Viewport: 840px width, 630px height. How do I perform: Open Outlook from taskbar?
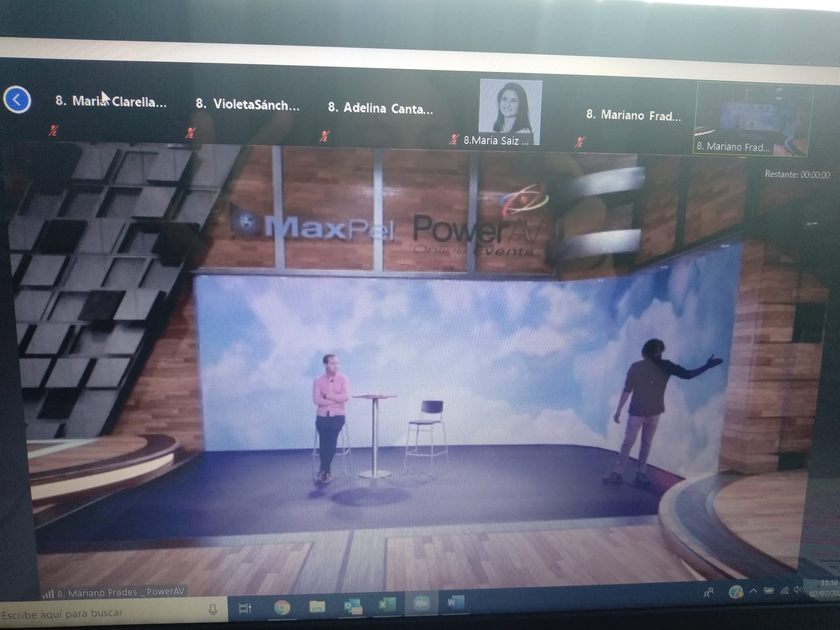click(353, 606)
